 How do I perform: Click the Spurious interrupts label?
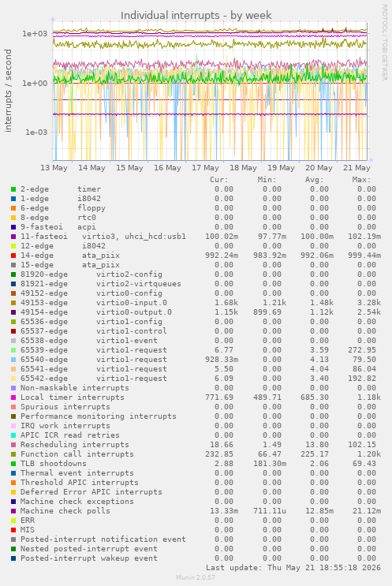click(65, 407)
